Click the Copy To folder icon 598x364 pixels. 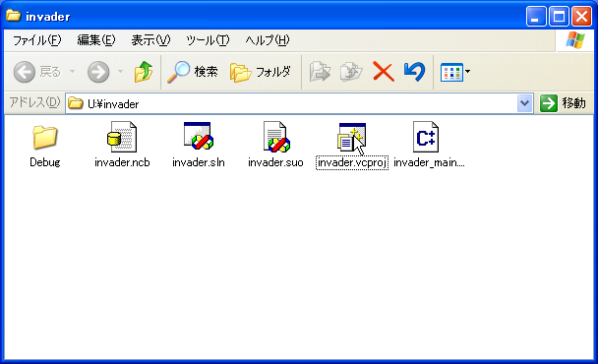pos(351,72)
